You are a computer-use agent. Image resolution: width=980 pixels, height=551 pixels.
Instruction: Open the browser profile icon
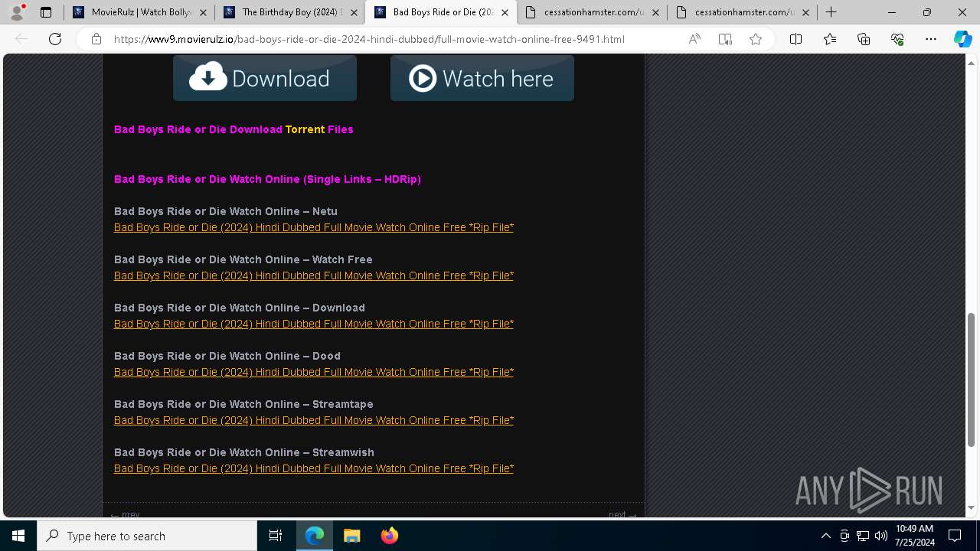(x=17, y=12)
